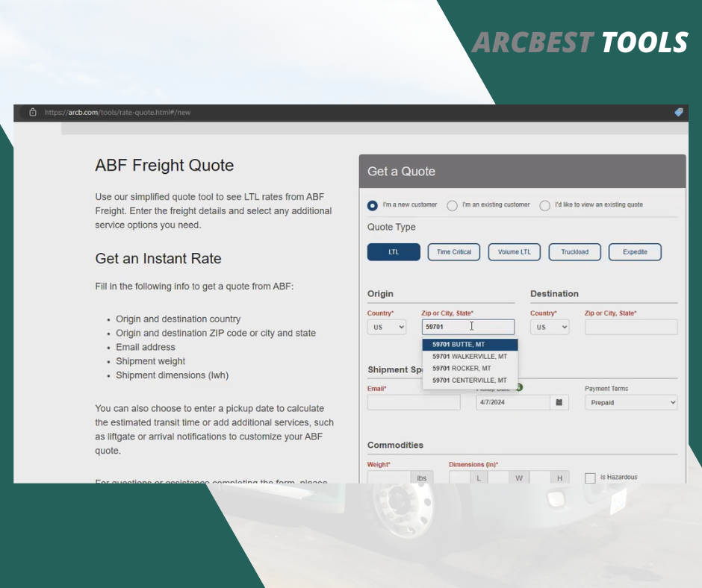Click the "Quote Type" label
This screenshot has height=588, width=702.
tap(391, 228)
